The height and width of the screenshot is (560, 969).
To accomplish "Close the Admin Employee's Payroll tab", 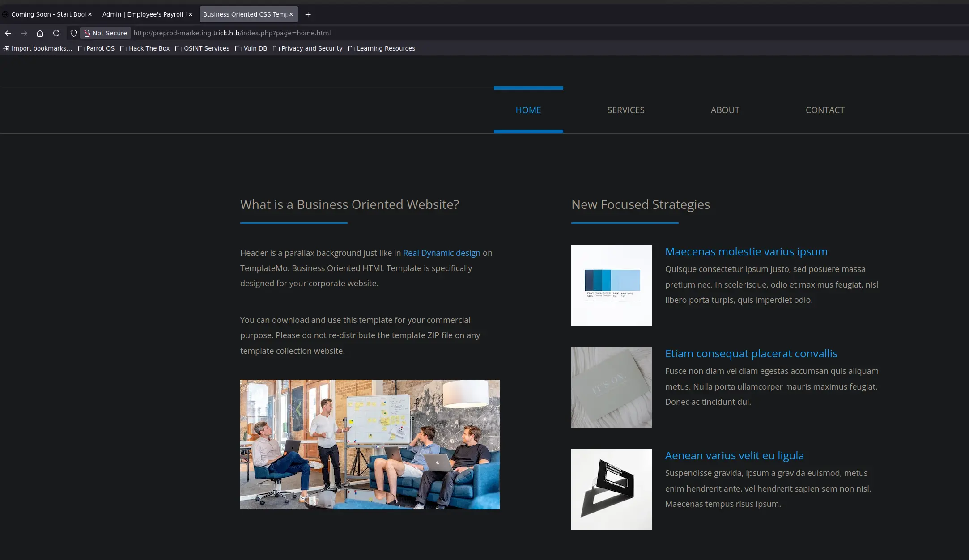I will pyautogui.click(x=191, y=14).
